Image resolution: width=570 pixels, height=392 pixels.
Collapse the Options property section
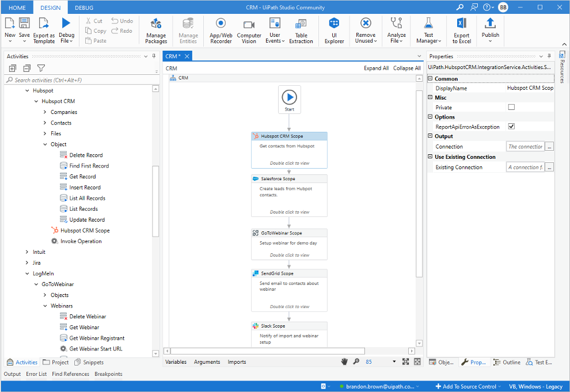[431, 117]
